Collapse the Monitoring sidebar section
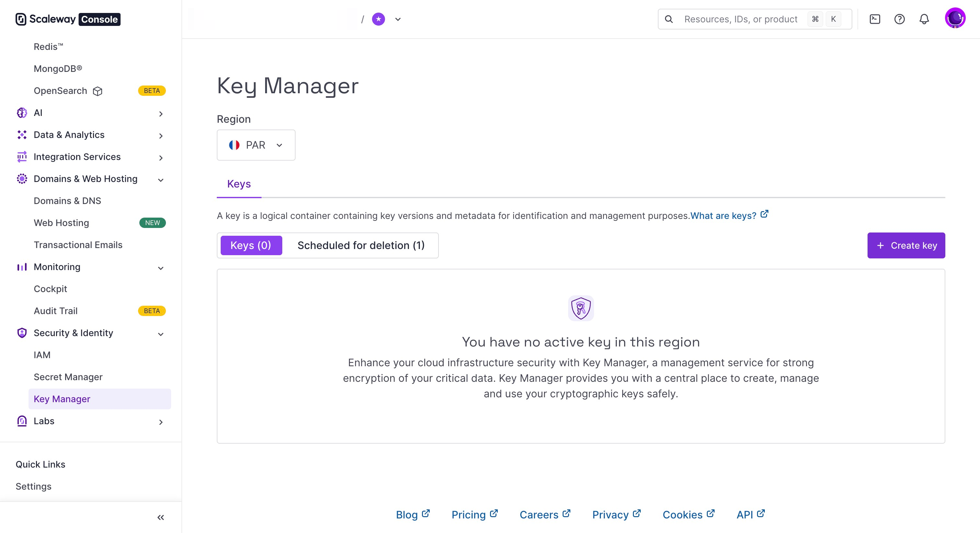The image size is (980, 533). click(160, 268)
